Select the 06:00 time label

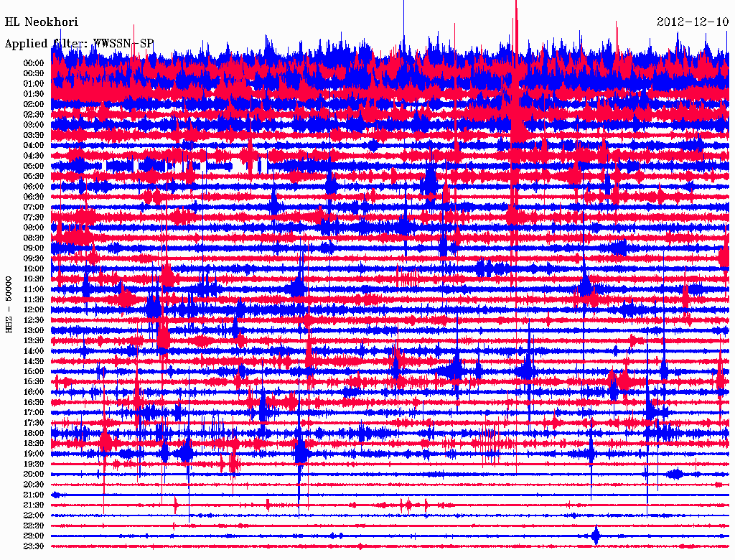[x=33, y=186]
